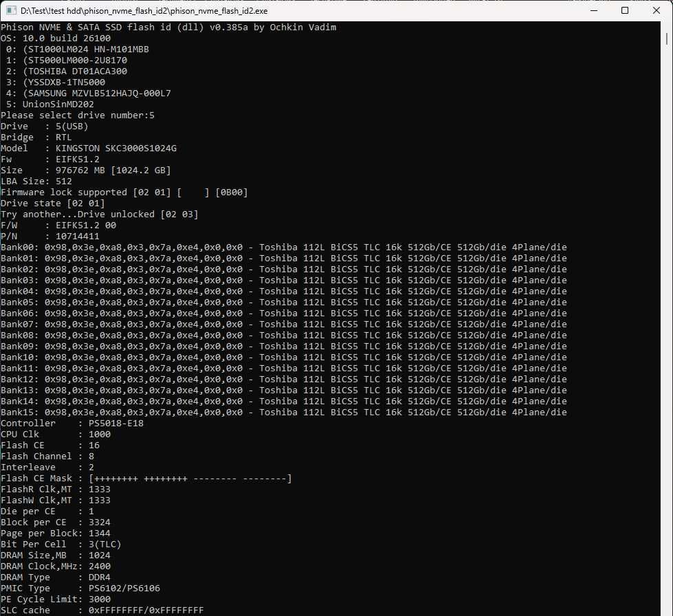Click the 'Die per CE : 1' line
Image resolution: width=673 pixels, height=616 pixels.
point(47,511)
